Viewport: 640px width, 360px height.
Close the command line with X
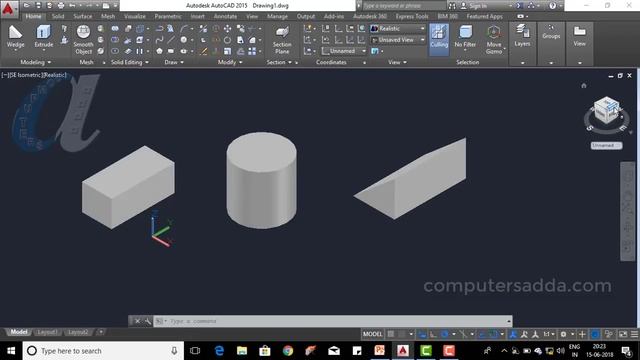(138, 321)
